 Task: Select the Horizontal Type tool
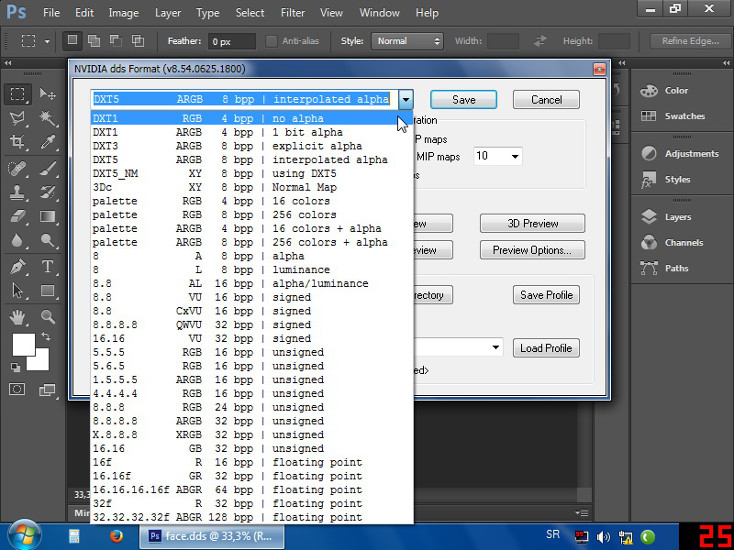coord(47,266)
